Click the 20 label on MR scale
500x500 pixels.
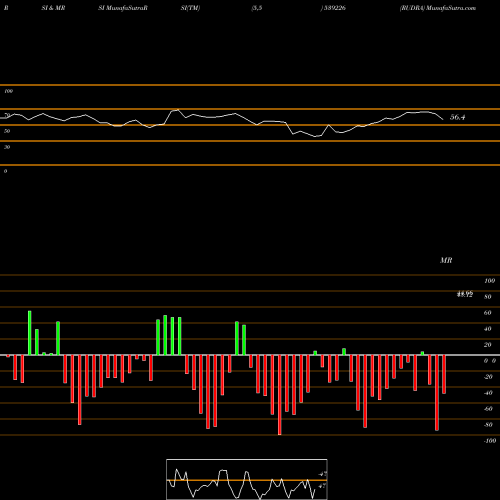click(x=487, y=345)
